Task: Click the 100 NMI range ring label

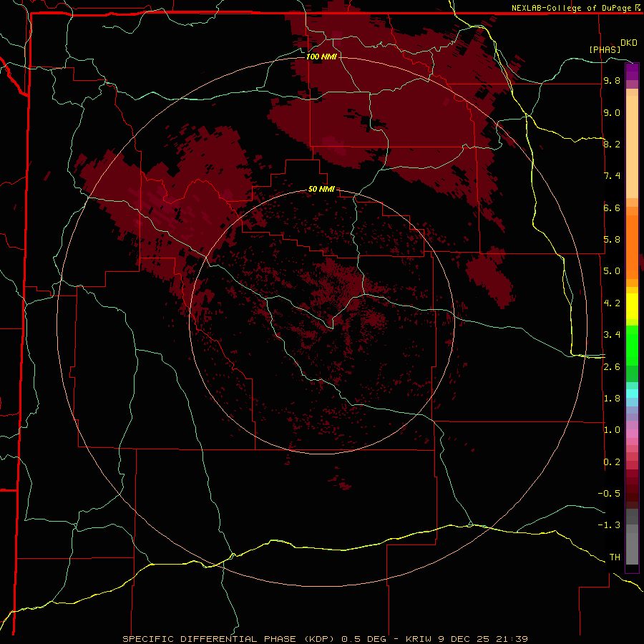Action: pyautogui.click(x=321, y=57)
